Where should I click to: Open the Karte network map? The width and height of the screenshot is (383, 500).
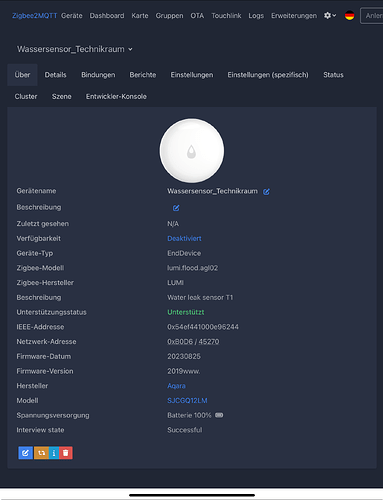(140, 16)
